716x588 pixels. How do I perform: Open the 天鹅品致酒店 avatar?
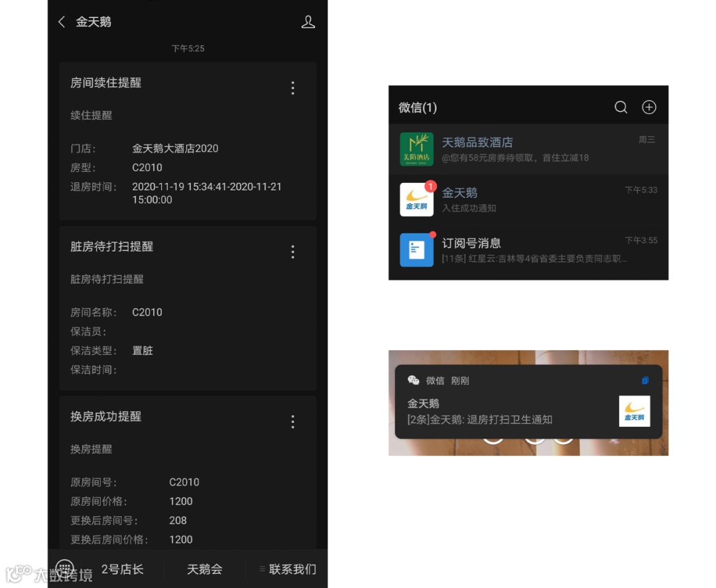416,149
